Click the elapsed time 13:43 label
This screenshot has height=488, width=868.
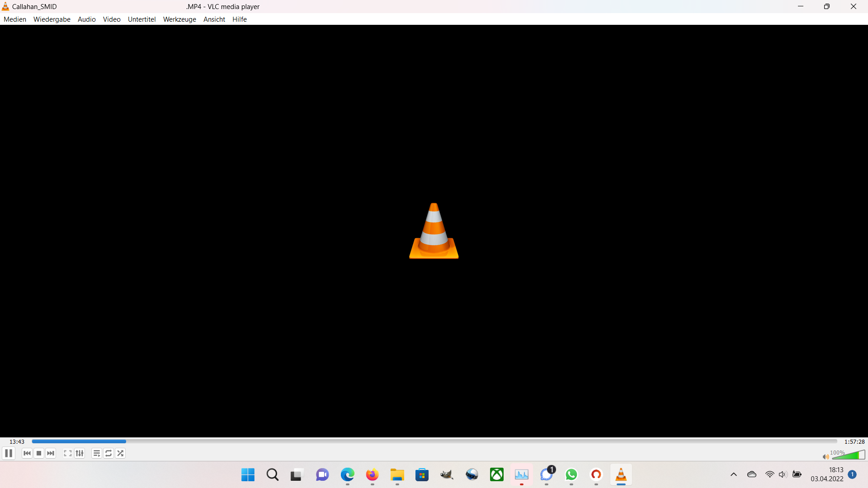coord(17,442)
